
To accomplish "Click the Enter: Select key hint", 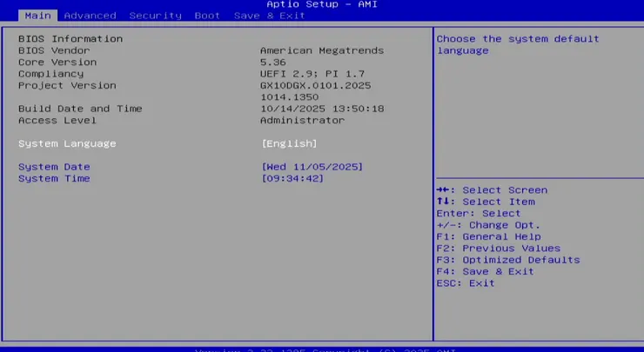I will (x=479, y=213).
